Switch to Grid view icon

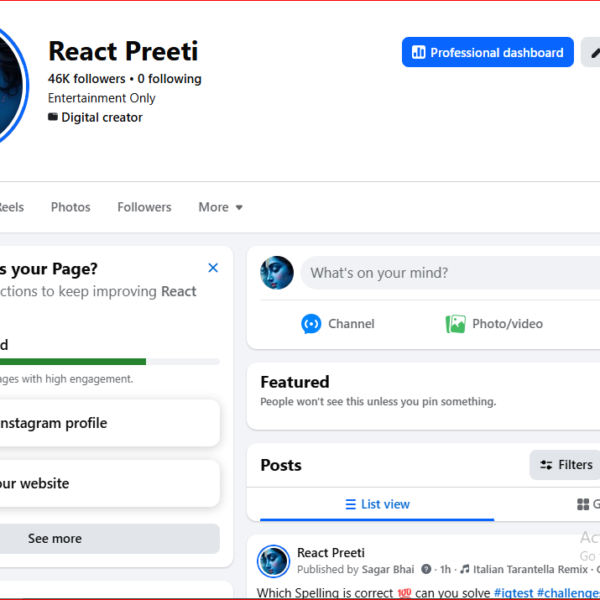tap(583, 504)
